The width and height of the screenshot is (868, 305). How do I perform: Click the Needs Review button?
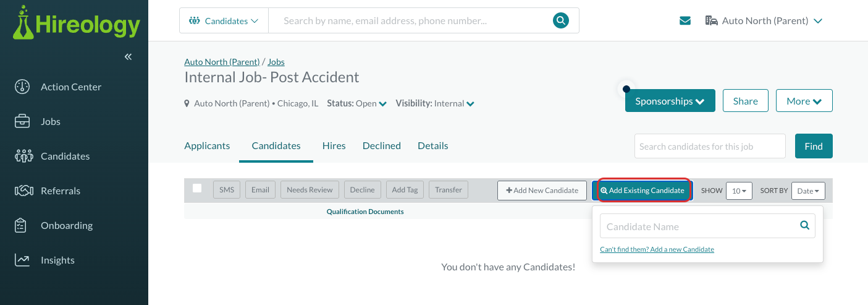[310, 190]
